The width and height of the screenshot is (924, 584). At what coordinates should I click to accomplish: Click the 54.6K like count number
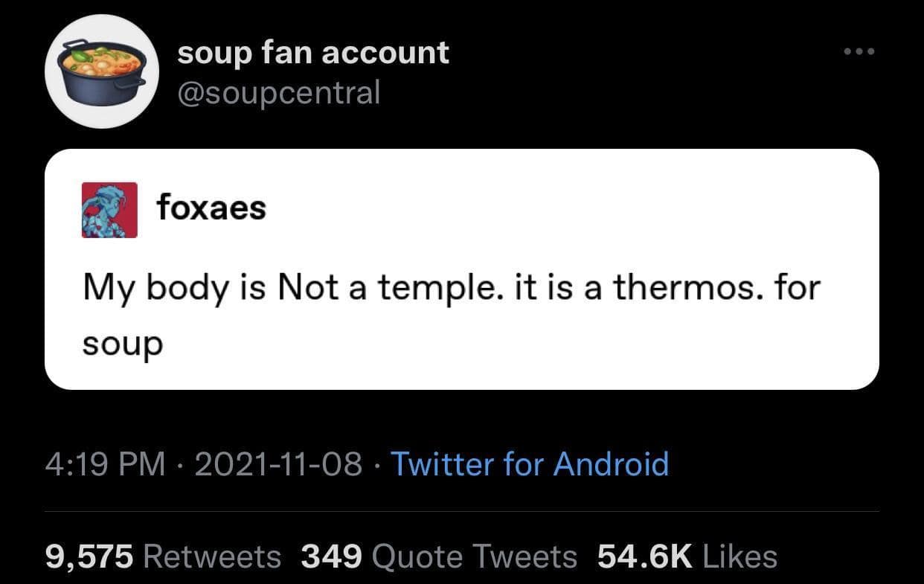(644, 556)
